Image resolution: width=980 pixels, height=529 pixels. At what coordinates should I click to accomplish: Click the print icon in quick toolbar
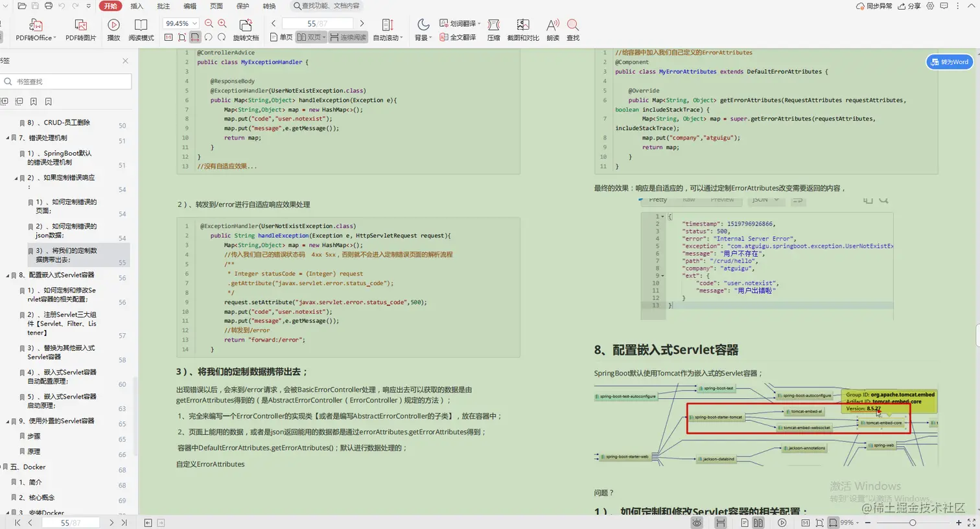[x=49, y=6]
